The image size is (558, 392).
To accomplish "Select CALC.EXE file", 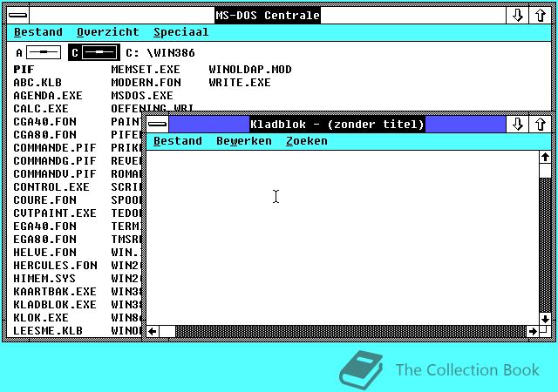I will pos(41,109).
